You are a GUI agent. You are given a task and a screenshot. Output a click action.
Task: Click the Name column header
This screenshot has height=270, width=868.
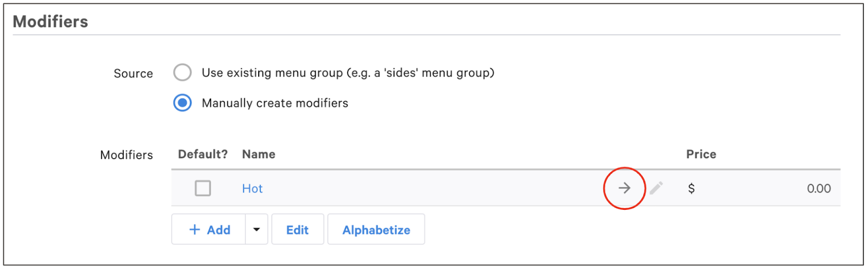point(259,155)
